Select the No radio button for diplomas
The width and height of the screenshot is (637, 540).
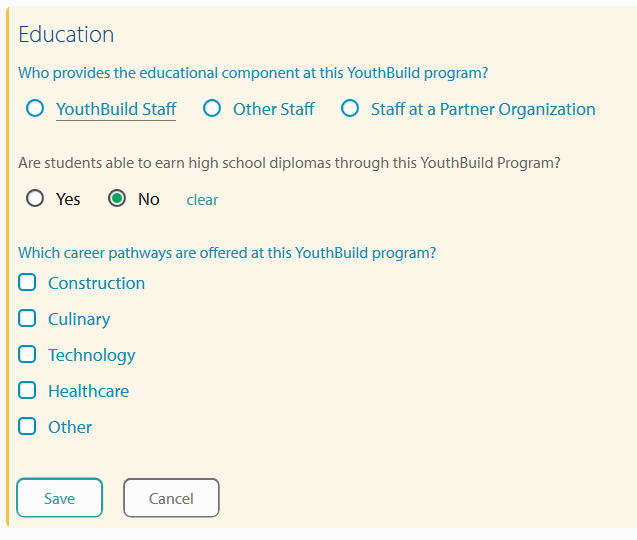[x=117, y=199]
